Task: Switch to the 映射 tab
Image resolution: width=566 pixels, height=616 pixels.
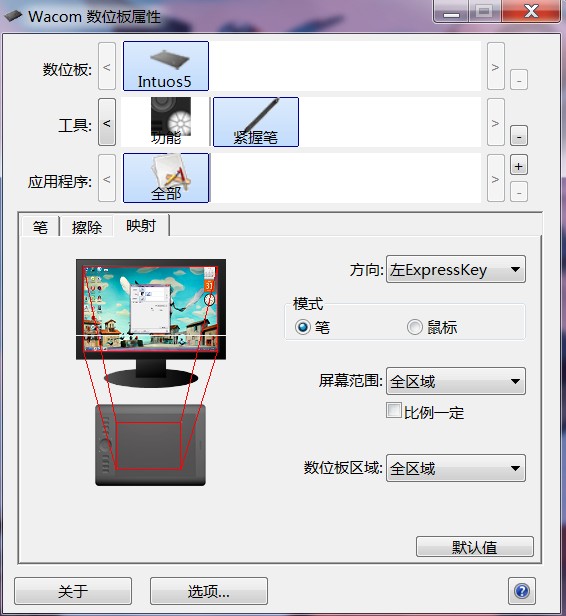Action: (x=141, y=225)
